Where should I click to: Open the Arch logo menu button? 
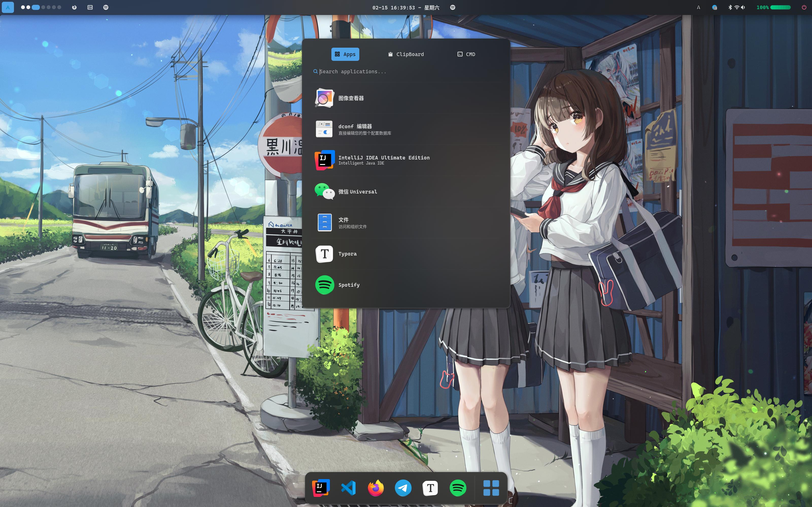tap(8, 7)
